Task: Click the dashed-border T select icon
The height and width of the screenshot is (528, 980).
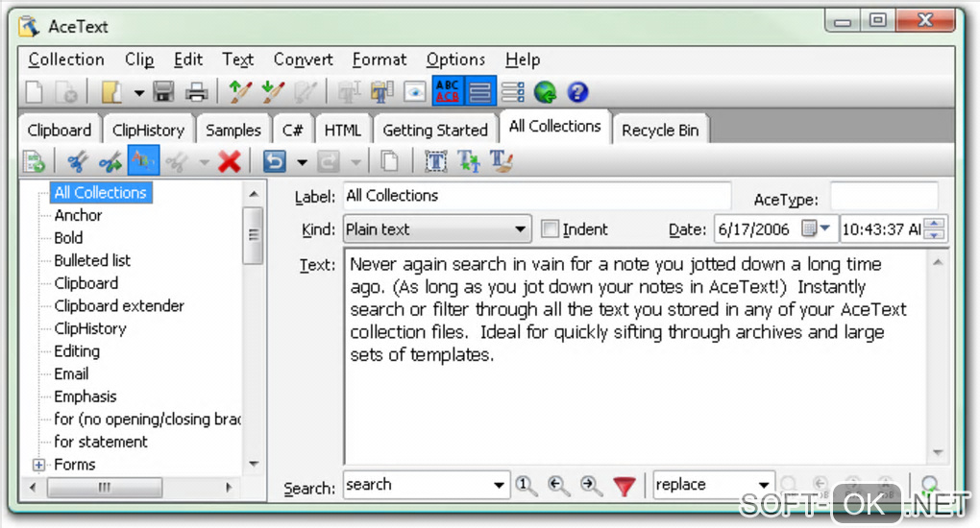Action: tap(435, 162)
